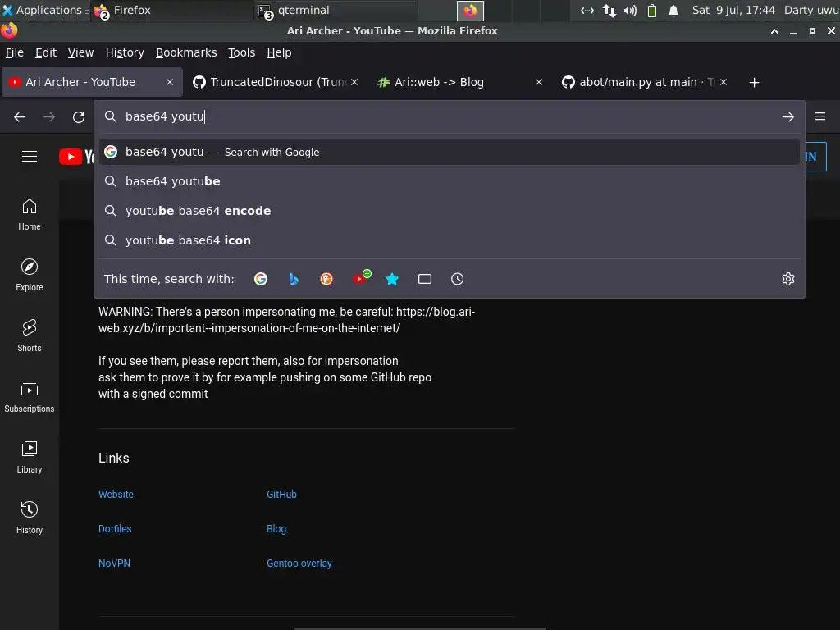Reload the current page

coord(79,116)
